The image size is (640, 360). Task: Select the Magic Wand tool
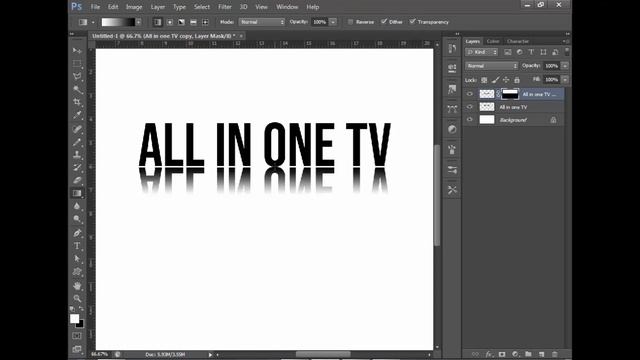(x=77, y=89)
